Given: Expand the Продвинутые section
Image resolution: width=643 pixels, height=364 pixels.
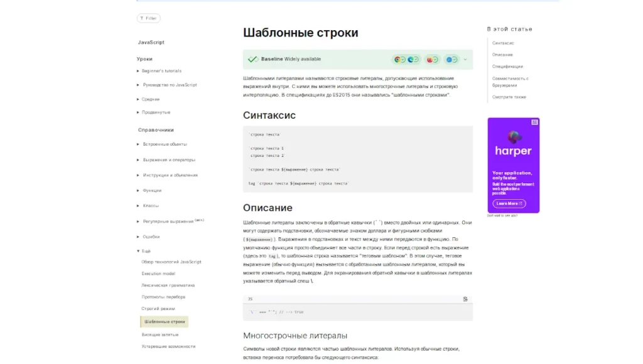Looking at the screenshot, I should (x=153, y=112).
